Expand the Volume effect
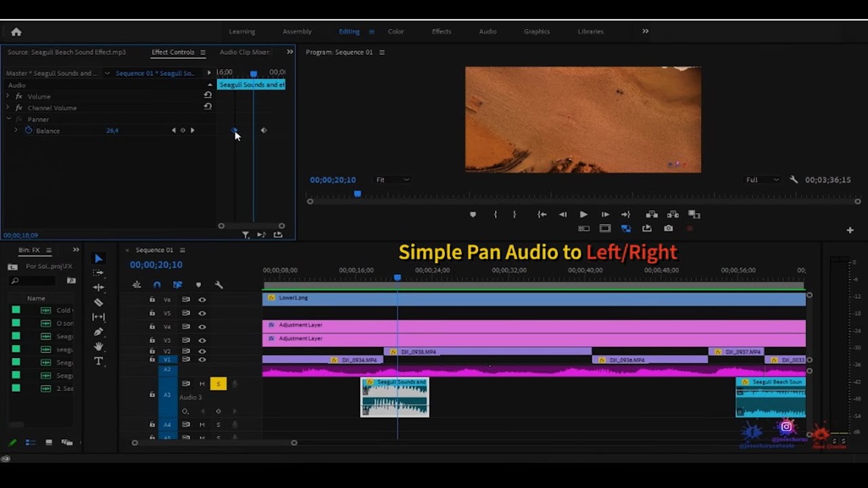This screenshot has height=488, width=868. [x=7, y=96]
